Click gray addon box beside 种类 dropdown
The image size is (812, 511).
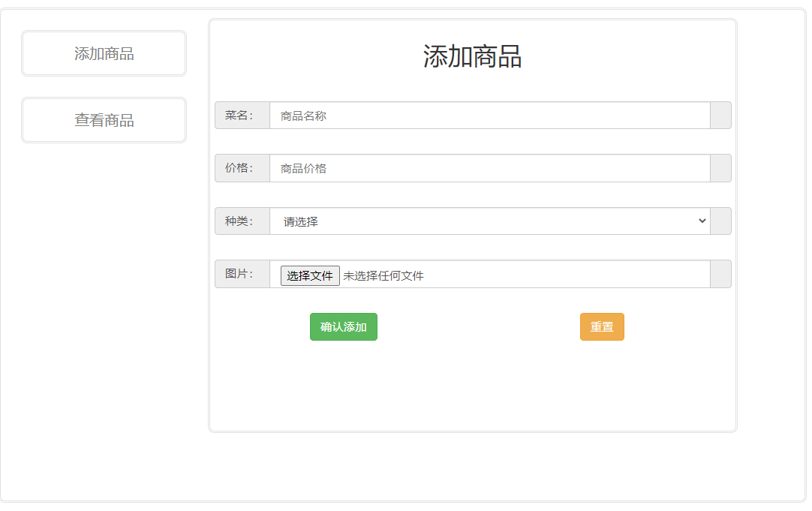pyautogui.click(x=720, y=221)
